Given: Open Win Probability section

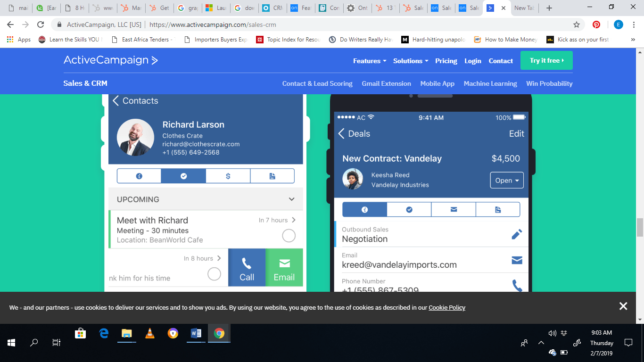Looking at the screenshot, I should click(549, 83).
